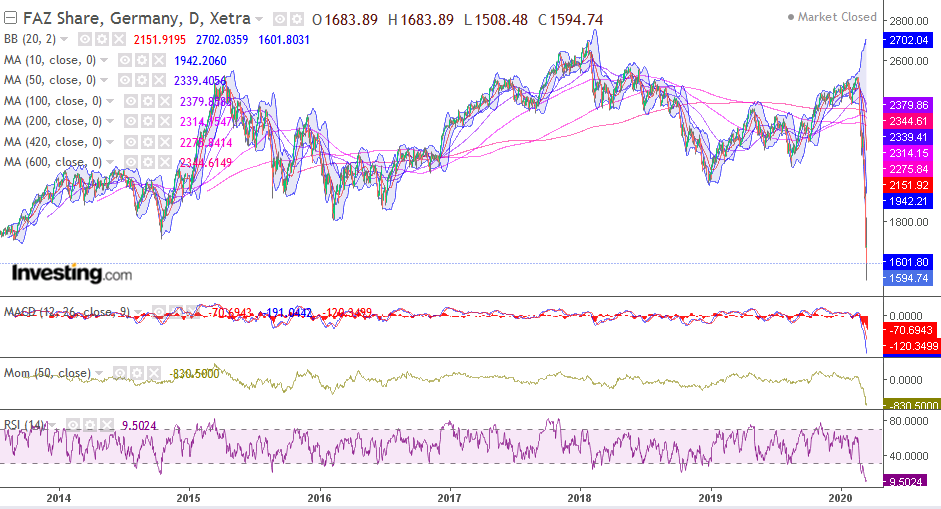The width and height of the screenshot is (941, 509).
Task: Click the FAZ Share, Germany, D, Xetra title
Action: click(x=137, y=19)
